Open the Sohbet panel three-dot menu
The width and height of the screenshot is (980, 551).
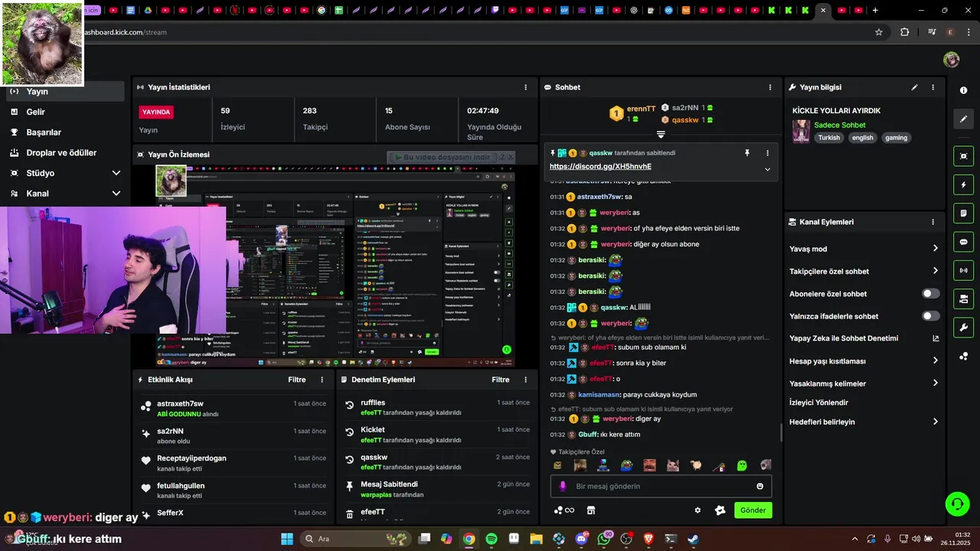tap(770, 87)
